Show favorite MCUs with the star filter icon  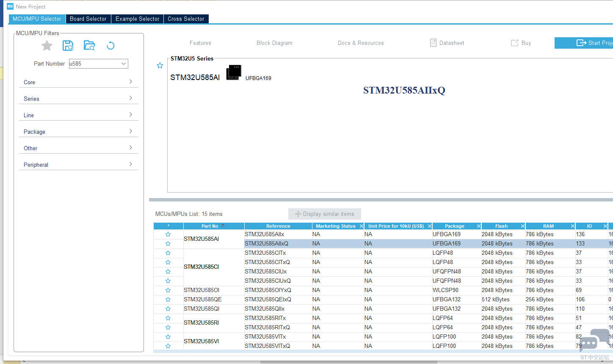click(x=47, y=46)
